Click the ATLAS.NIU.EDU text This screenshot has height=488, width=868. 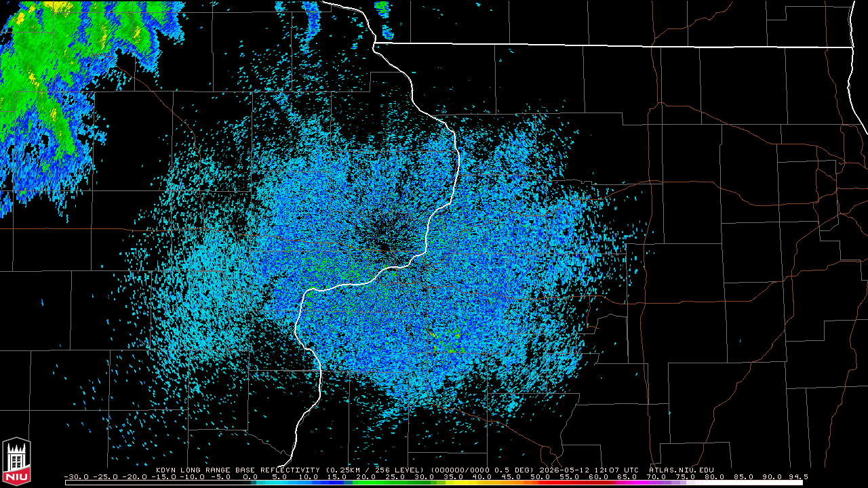click(x=681, y=470)
